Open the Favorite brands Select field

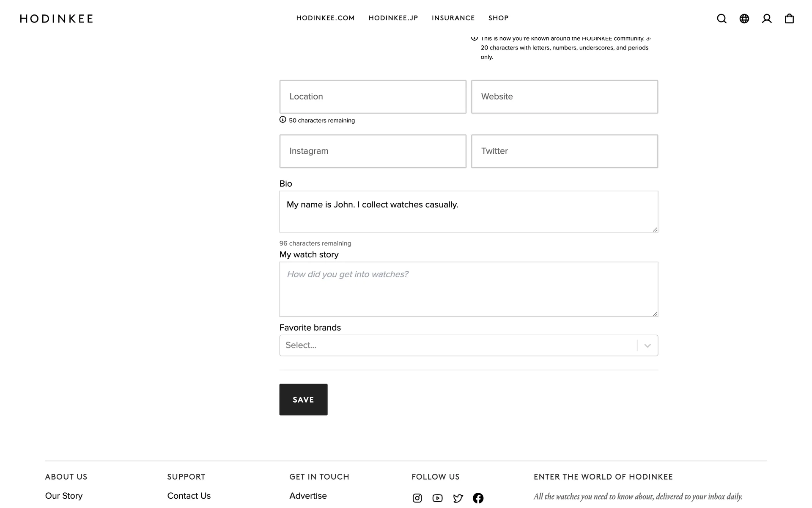(x=457, y=345)
